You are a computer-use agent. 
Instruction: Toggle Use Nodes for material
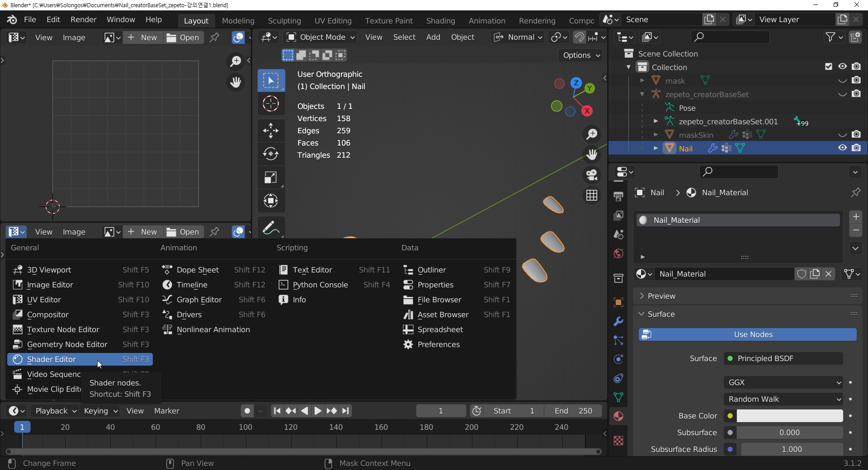[748, 334]
